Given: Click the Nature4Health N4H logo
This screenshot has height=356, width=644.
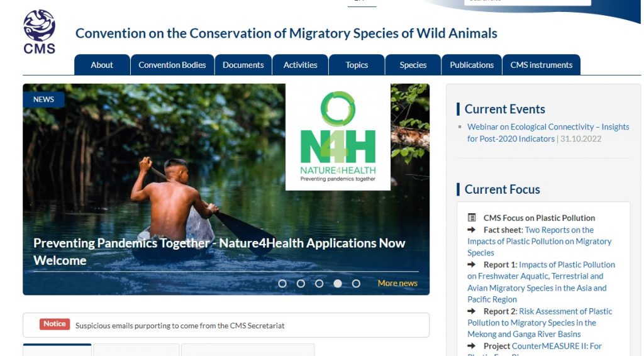Looking at the screenshot, I should [338, 136].
